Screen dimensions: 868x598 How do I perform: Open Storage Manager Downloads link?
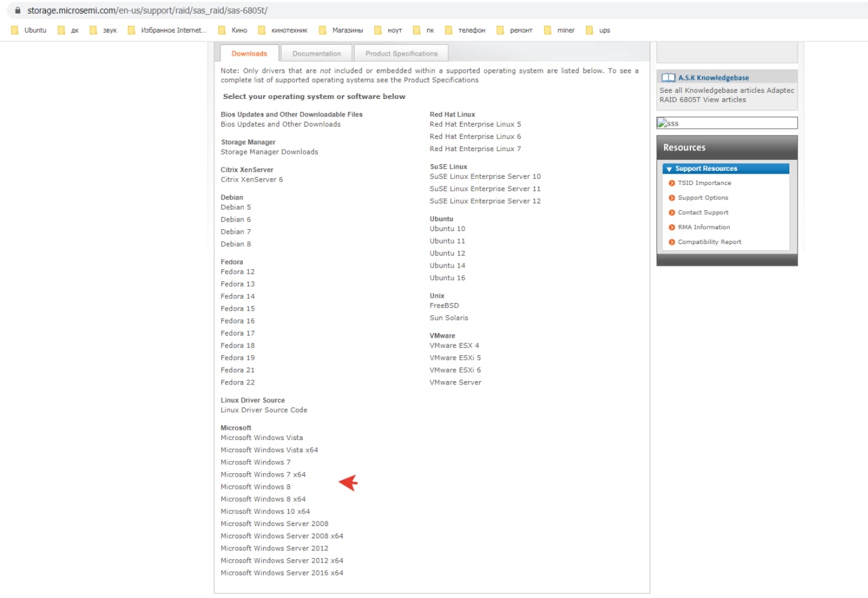tap(269, 152)
